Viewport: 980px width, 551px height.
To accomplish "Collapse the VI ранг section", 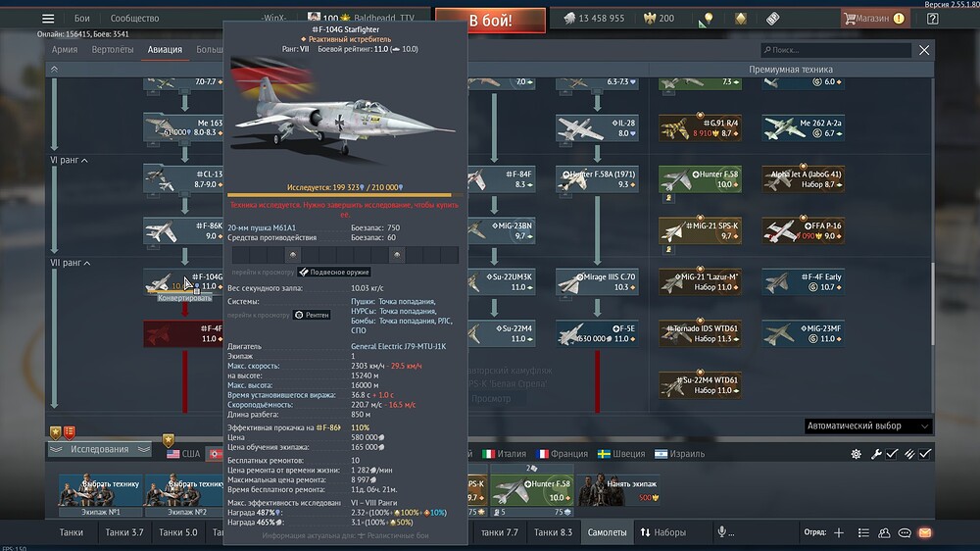I will click(69, 160).
